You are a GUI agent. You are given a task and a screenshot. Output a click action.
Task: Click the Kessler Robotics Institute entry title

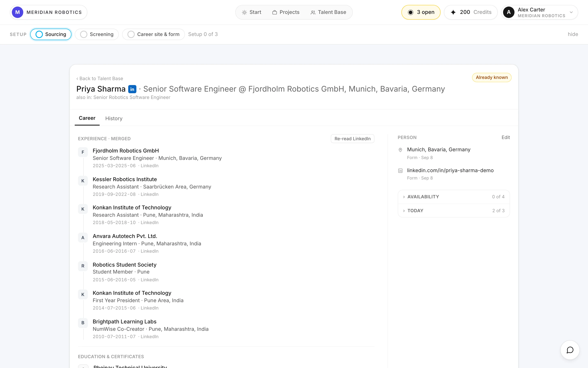point(125,179)
